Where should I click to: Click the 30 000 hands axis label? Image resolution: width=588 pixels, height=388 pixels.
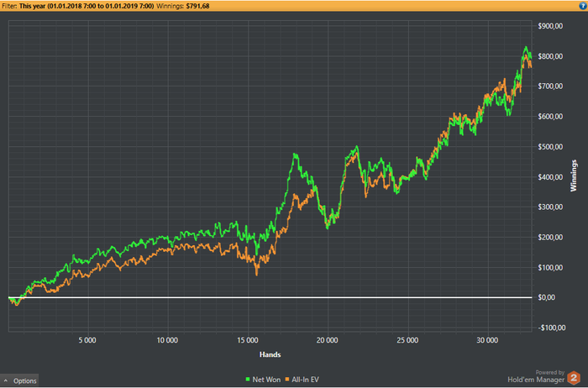pos(487,340)
